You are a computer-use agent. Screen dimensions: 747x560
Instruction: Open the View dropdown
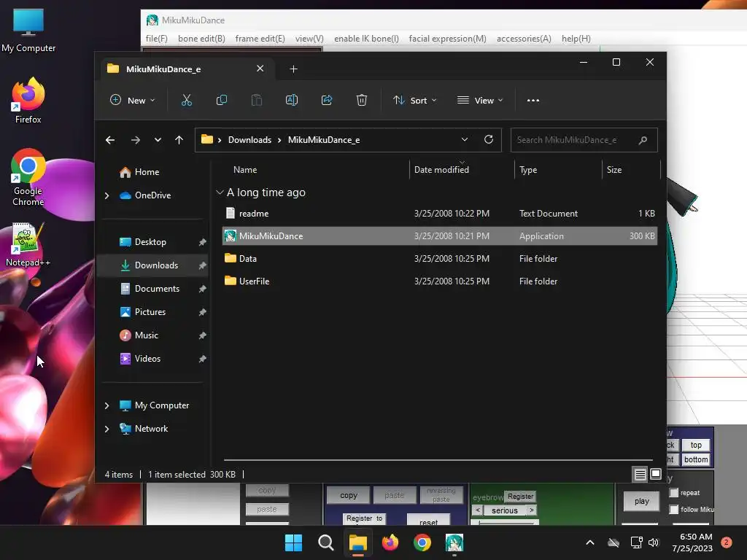coord(480,101)
